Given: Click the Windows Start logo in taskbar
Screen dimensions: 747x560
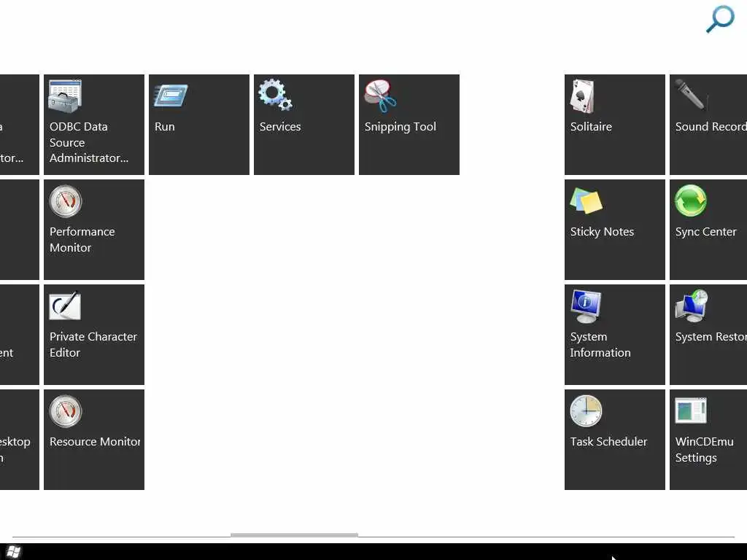Looking at the screenshot, I should (14, 552).
